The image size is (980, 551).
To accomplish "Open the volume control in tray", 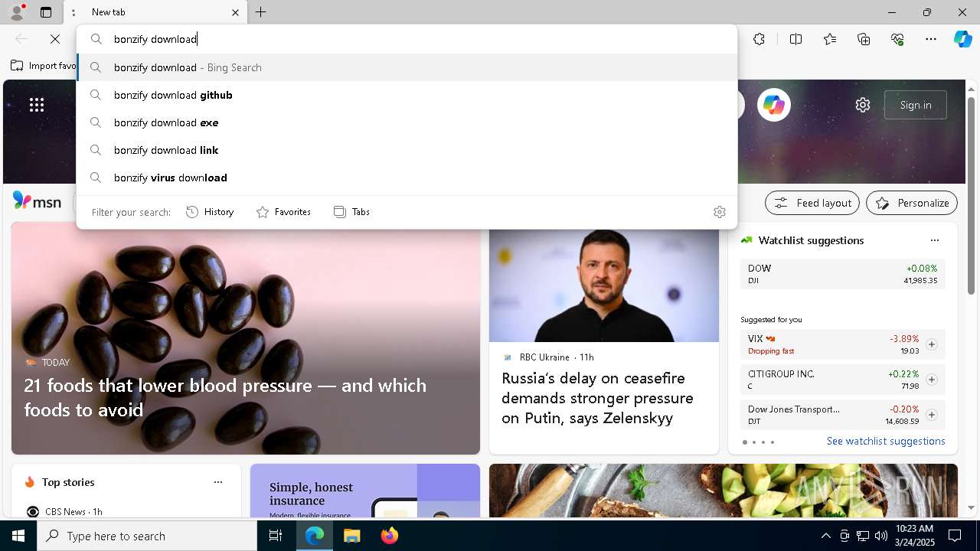I will [880, 536].
